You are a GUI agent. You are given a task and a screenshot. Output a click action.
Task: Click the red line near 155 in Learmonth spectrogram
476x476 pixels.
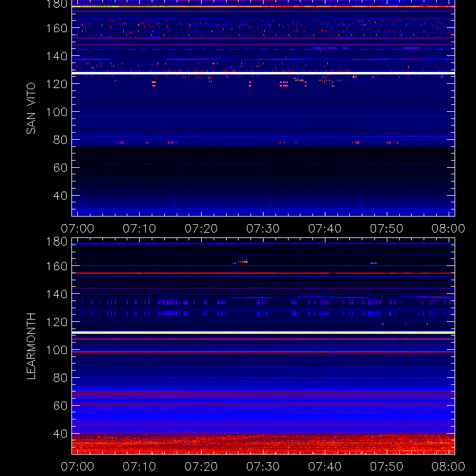pos(263,273)
